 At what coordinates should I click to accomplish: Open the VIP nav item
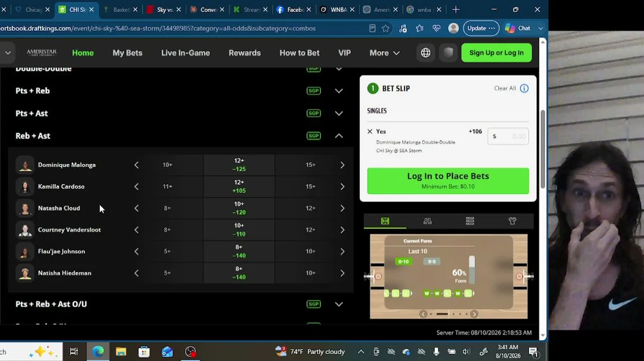tap(345, 53)
